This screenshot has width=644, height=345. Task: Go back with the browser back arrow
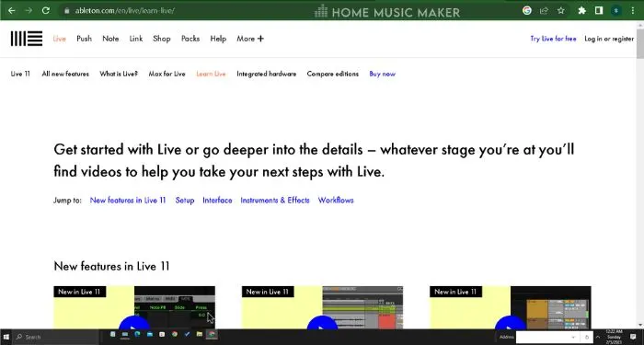point(11,11)
